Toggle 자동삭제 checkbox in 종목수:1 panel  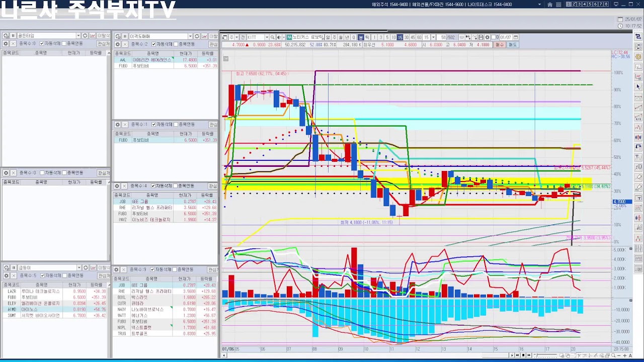[x=153, y=124]
